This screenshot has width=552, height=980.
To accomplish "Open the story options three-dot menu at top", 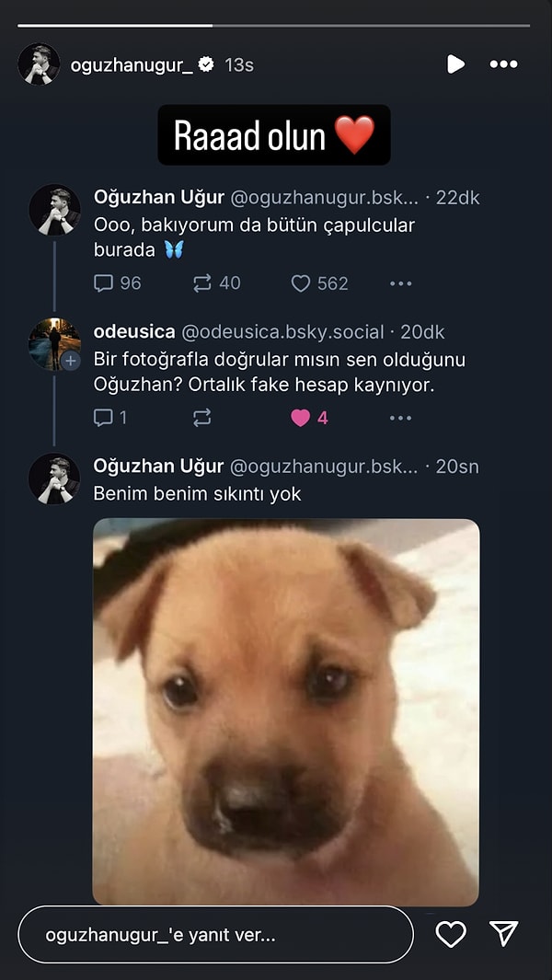I will pyautogui.click(x=503, y=64).
